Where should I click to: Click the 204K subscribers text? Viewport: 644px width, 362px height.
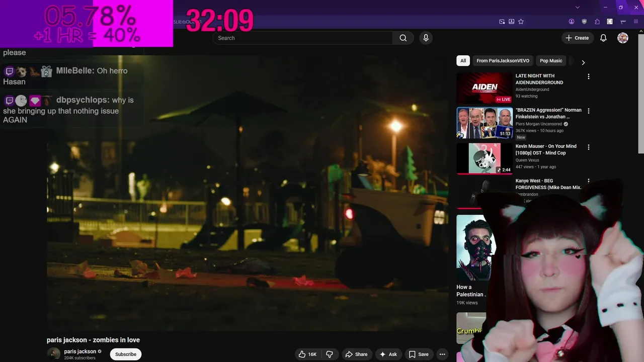[79, 358]
